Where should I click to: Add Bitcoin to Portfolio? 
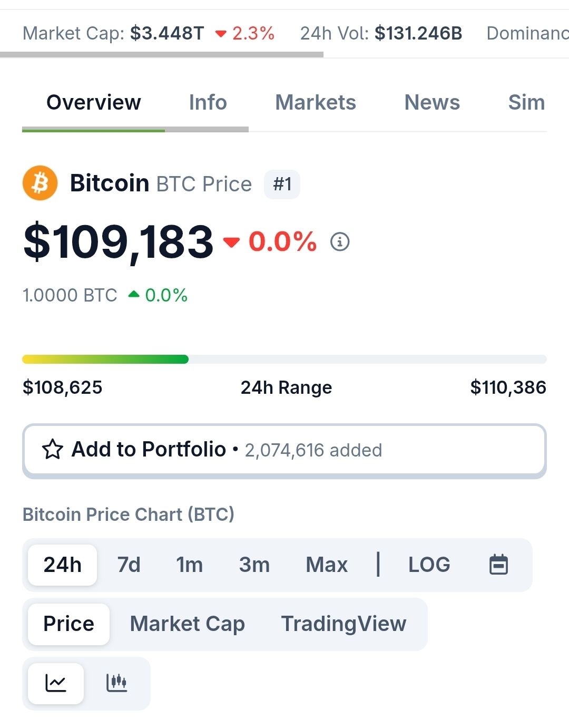(284, 451)
